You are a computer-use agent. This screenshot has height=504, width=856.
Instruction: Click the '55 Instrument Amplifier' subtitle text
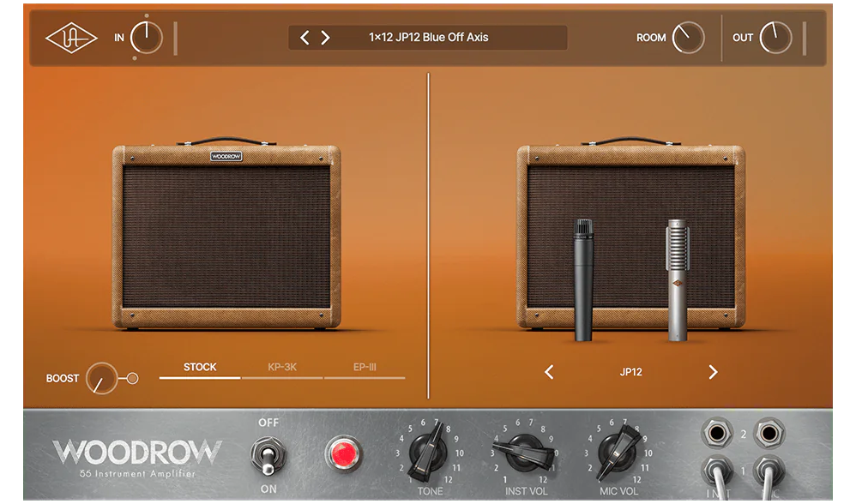pos(137,473)
